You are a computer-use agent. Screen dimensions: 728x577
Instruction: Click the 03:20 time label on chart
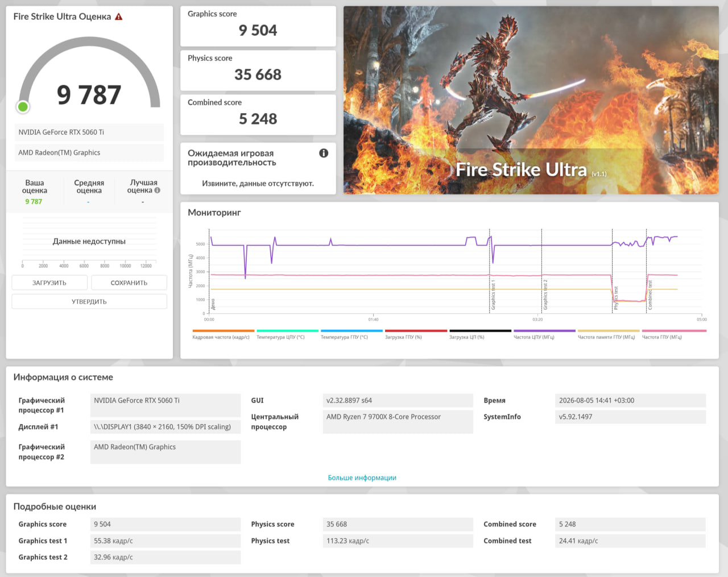click(537, 319)
